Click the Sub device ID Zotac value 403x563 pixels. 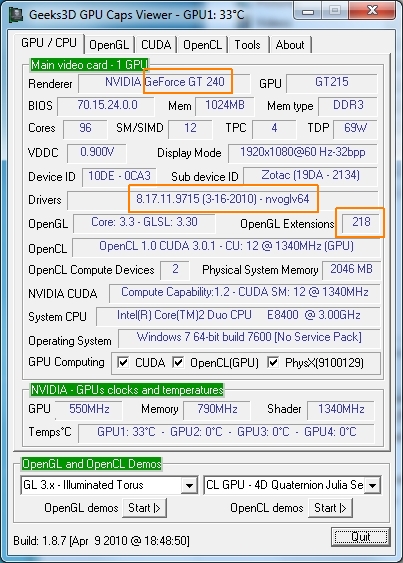(x=310, y=176)
